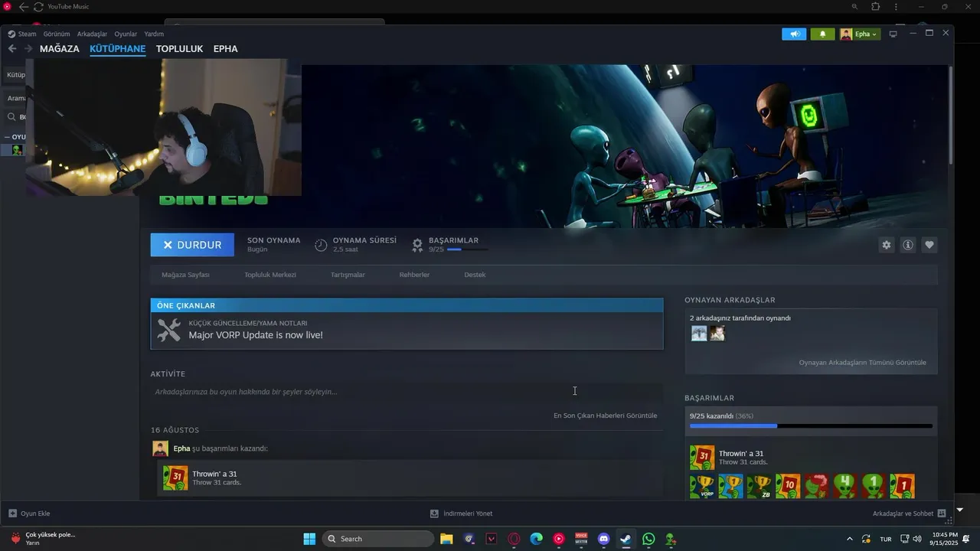
Task: Click Oyun Ekle button
Action: pos(29,514)
